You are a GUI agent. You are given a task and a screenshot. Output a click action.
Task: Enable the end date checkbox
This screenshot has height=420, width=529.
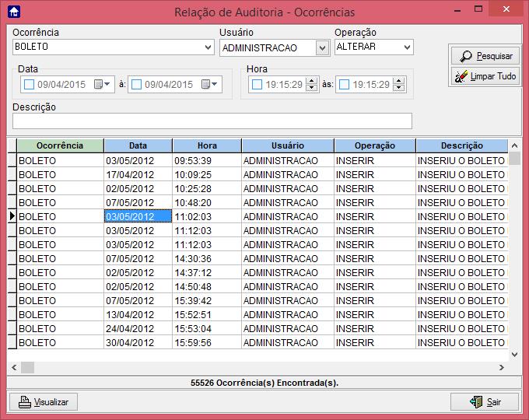pyautogui.click(x=136, y=84)
